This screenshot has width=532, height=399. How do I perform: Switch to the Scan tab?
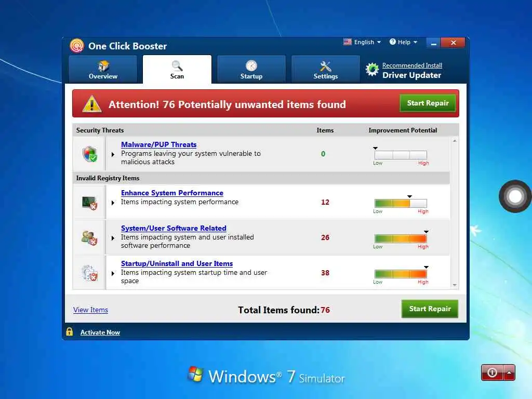(x=177, y=69)
